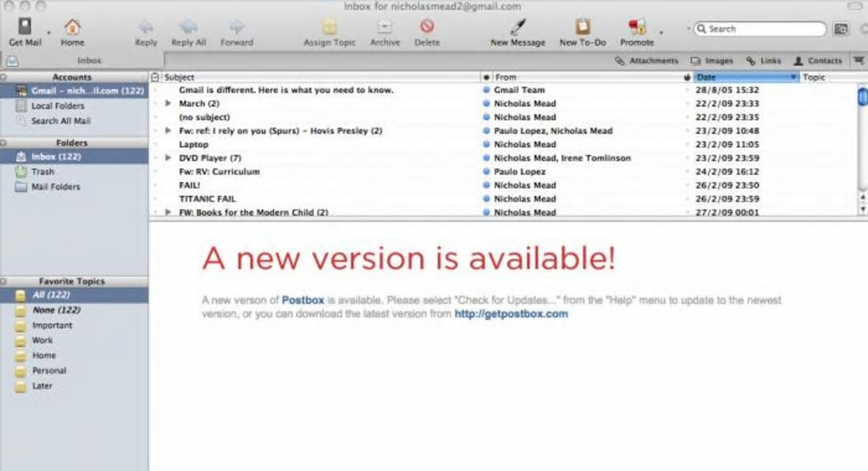
Task: Expand the March (2) thread
Action: (168, 104)
